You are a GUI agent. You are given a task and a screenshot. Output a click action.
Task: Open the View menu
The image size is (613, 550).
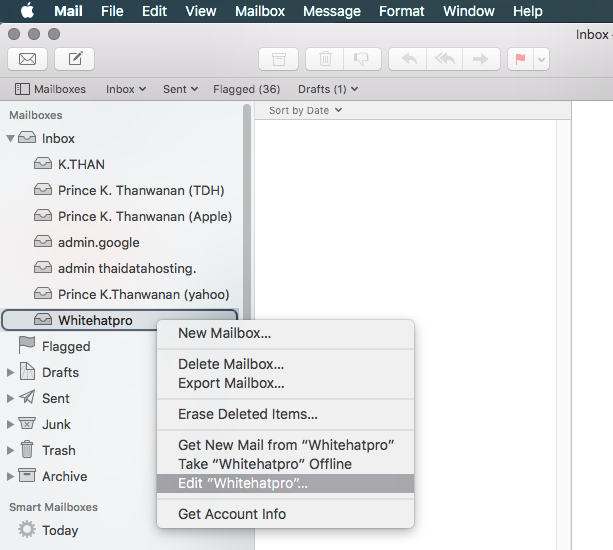[x=201, y=11]
